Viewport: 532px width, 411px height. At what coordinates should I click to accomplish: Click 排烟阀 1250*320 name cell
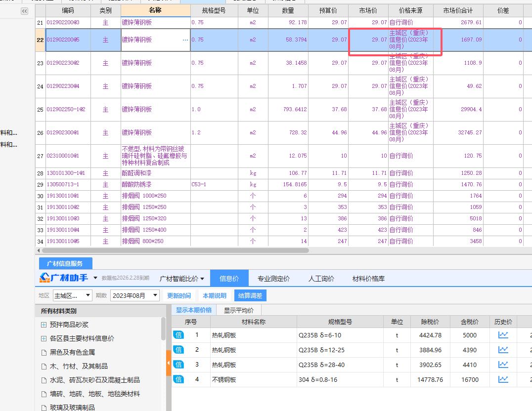coord(156,218)
